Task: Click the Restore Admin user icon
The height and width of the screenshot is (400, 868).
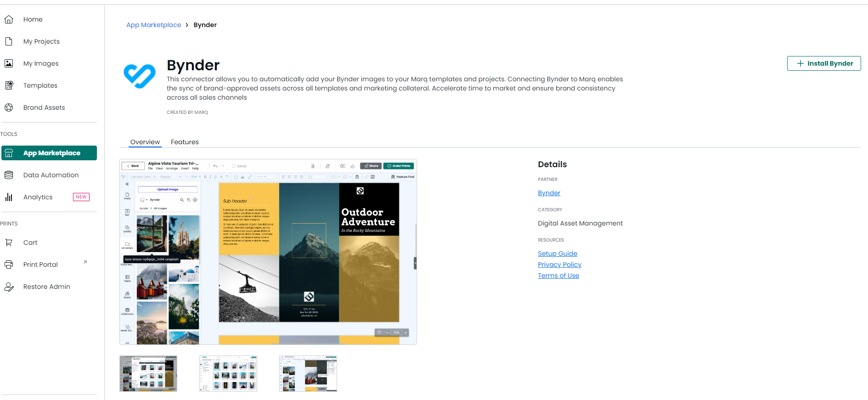Action: tap(9, 287)
